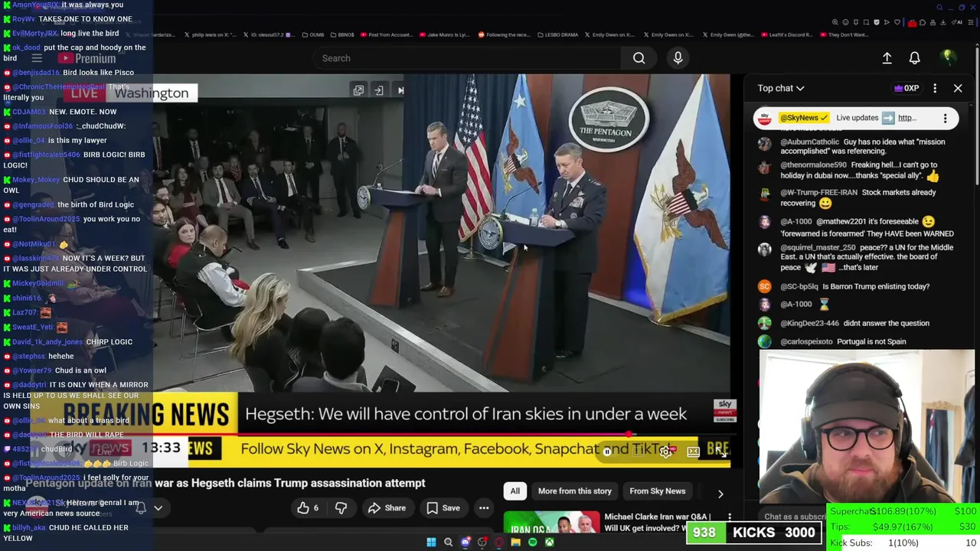Open They Don't Want bookmark
This screenshot has height=551, width=980.
click(844, 34)
